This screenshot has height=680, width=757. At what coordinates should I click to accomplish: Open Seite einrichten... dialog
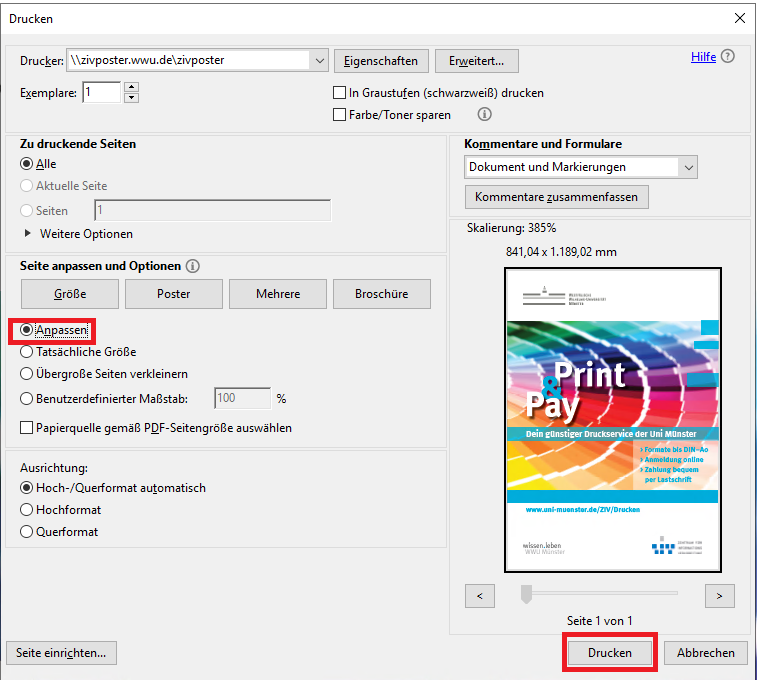tap(61, 652)
